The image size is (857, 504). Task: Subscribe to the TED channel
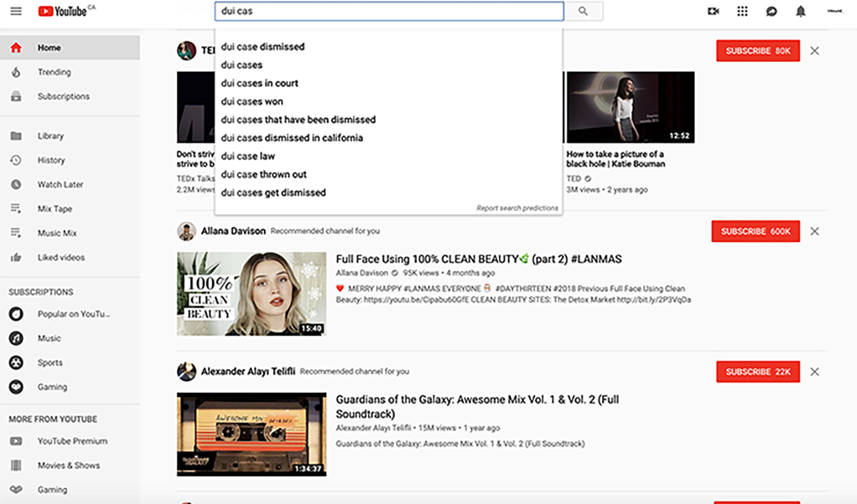758,50
